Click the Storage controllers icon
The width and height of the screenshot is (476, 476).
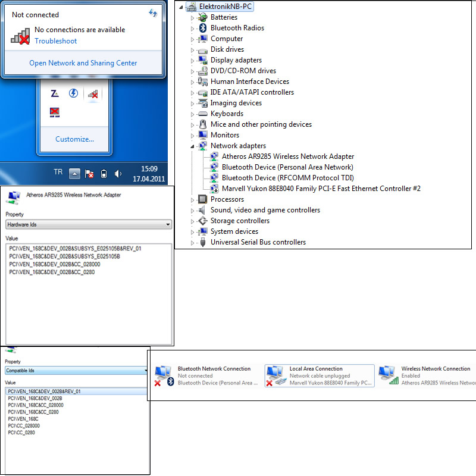tap(203, 221)
